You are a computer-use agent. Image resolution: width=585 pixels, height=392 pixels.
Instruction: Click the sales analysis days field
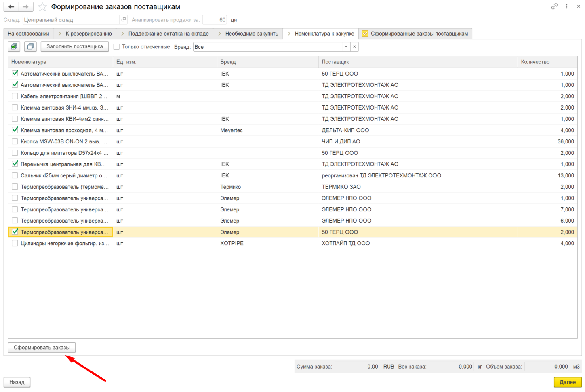coord(215,20)
